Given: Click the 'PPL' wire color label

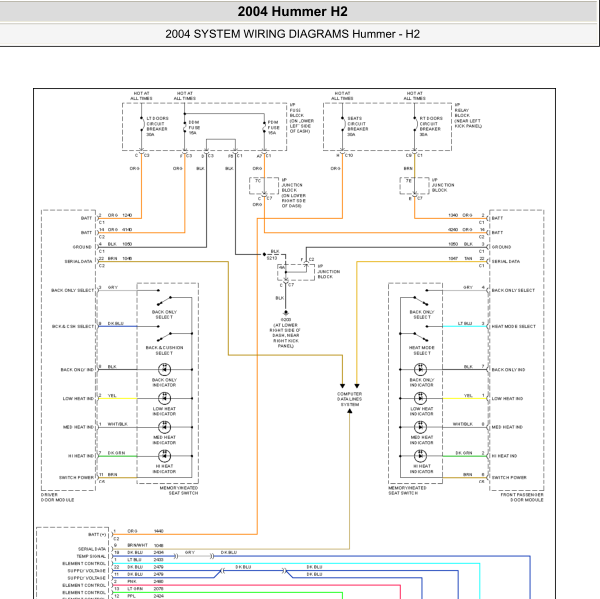Looking at the screenshot, I should [x=131, y=596].
